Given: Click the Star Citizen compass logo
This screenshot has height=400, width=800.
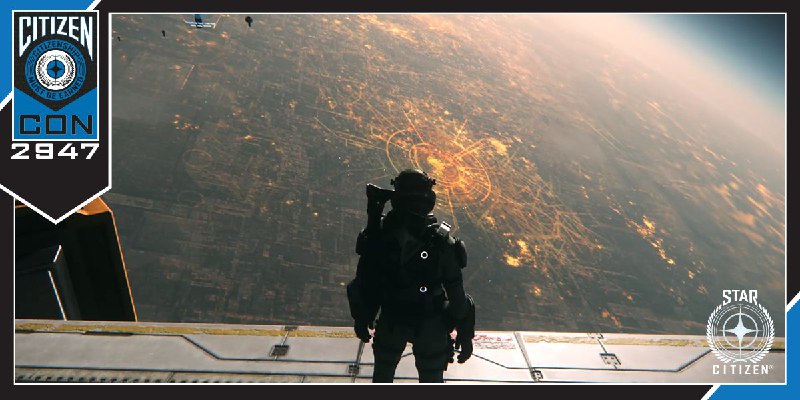Looking at the screenshot, I should pos(740,331).
